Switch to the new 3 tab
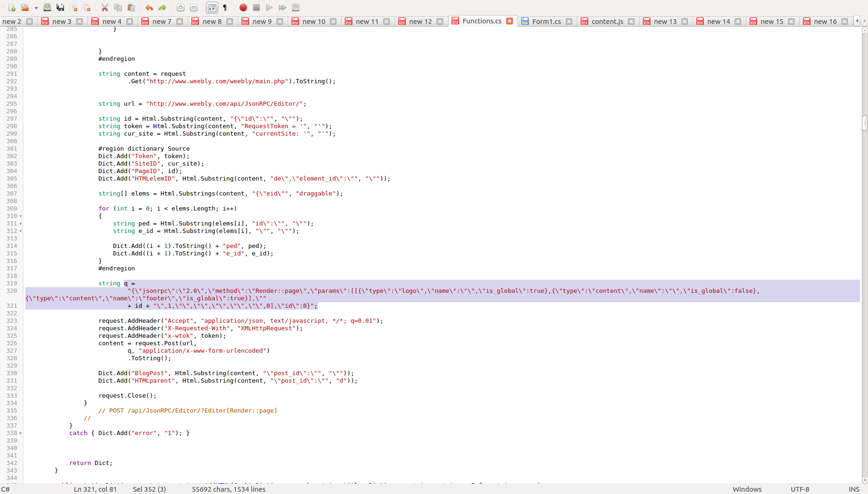This screenshot has height=494, width=868. point(62,22)
